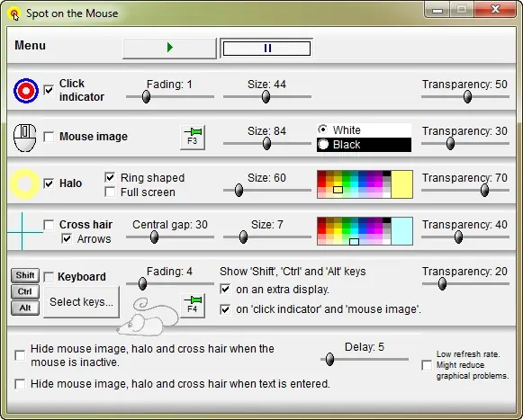Uncheck 'on an extra display' checkbox
523x420 pixels.
pos(225,289)
